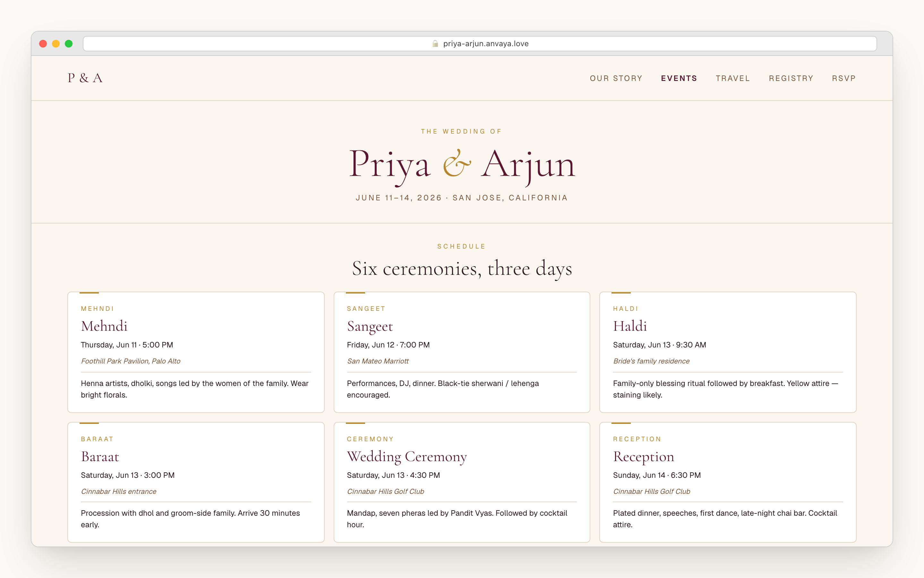The image size is (924, 578).
Task: Click Saturday, Jun 13 · 3:00 PM date
Action: tap(127, 475)
